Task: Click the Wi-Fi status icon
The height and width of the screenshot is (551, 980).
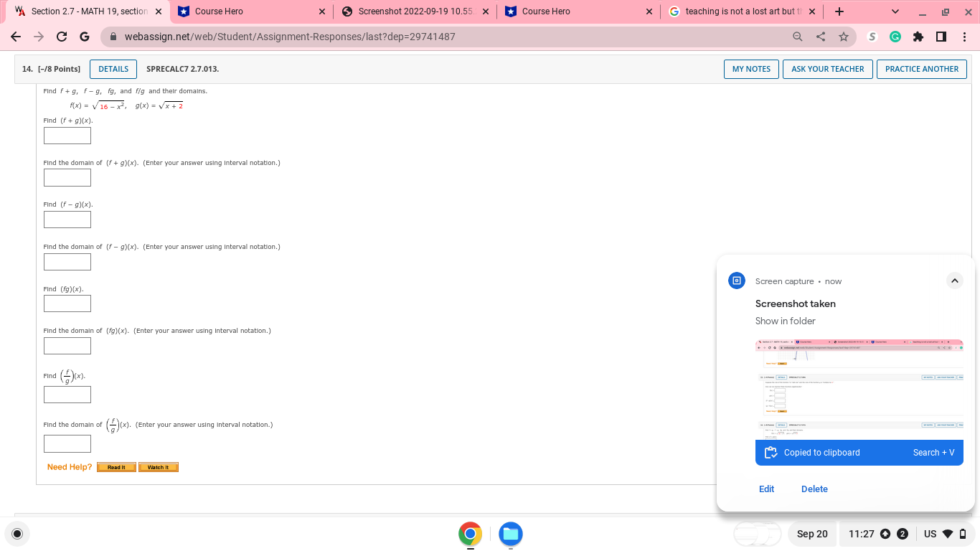Action: click(x=947, y=534)
